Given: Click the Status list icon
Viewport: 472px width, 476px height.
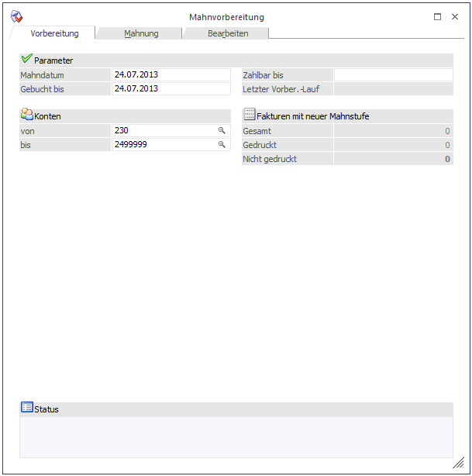Looking at the screenshot, I should (x=26, y=408).
